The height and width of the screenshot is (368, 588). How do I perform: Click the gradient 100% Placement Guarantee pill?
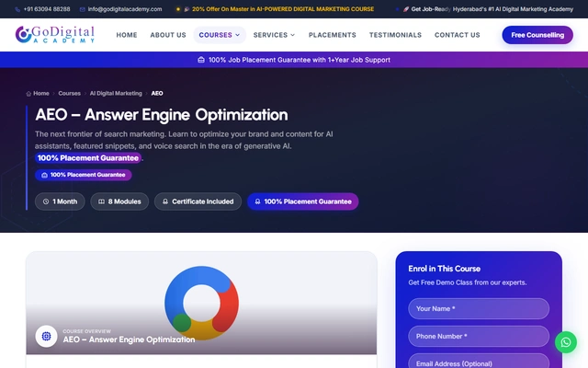point(302,201)
